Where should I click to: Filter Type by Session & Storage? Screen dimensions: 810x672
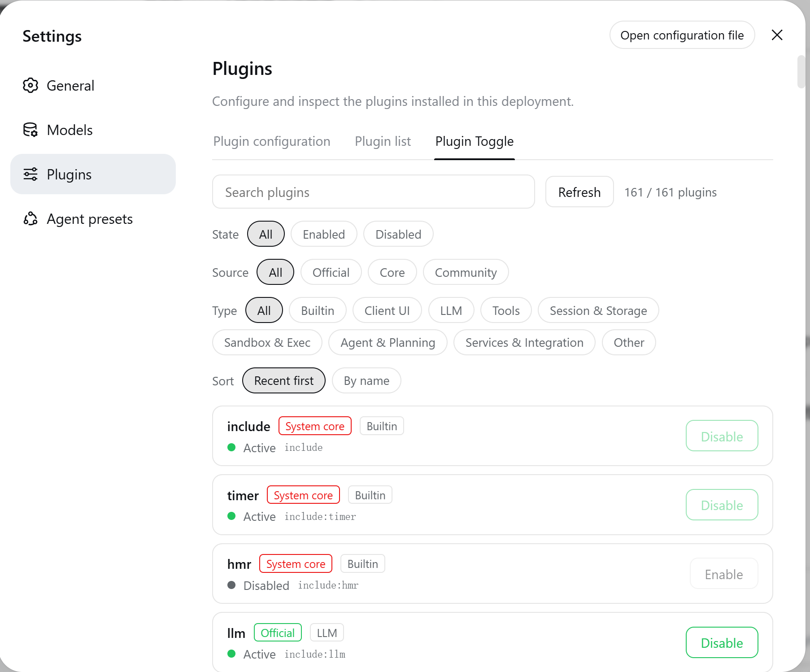(598, 310)
